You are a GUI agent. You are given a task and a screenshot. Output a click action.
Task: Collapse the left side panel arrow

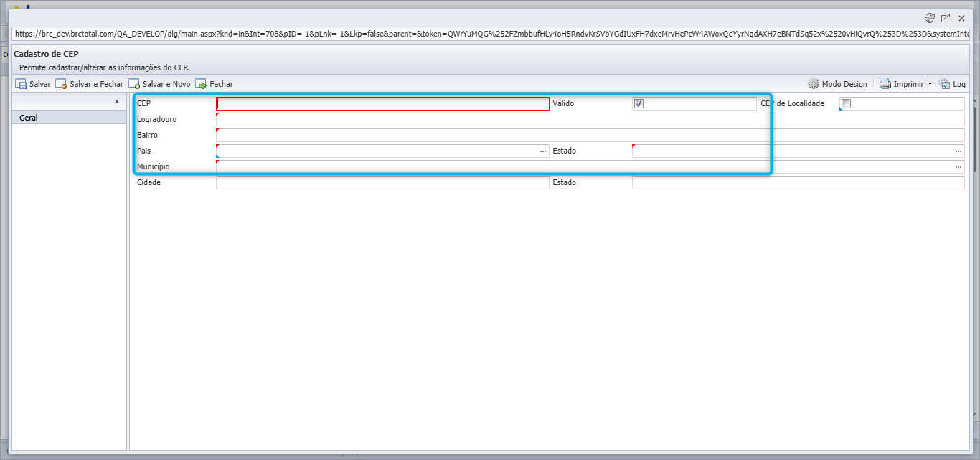117,102
